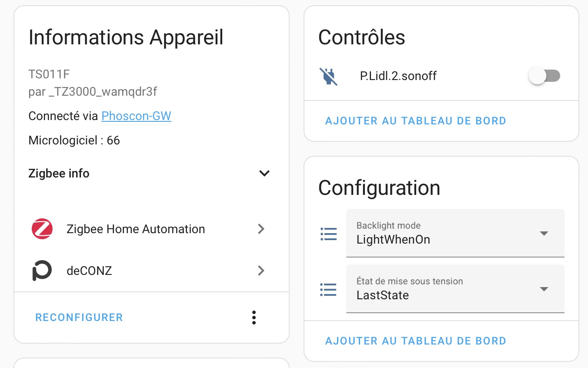The width and height of the screenshot is (588, 368).
Task: Click AJOUTER AU TABLEAU DE BORD under Contrôles
Action: tap(415, 120)
